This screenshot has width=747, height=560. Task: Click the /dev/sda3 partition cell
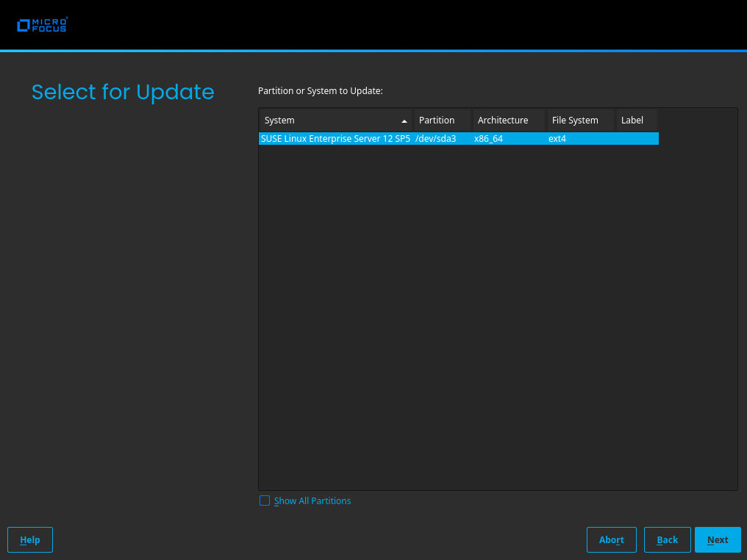[x=436, y=139]
